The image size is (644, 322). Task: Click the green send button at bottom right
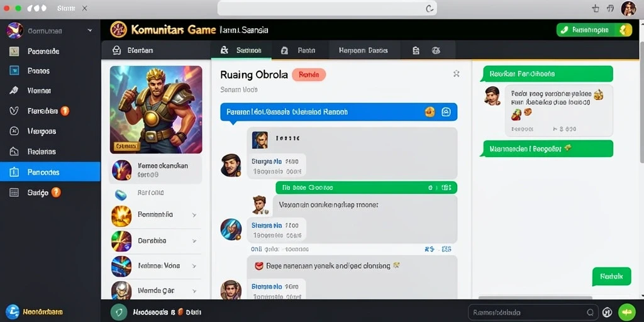pyautogui.click(x=627, y=312)
